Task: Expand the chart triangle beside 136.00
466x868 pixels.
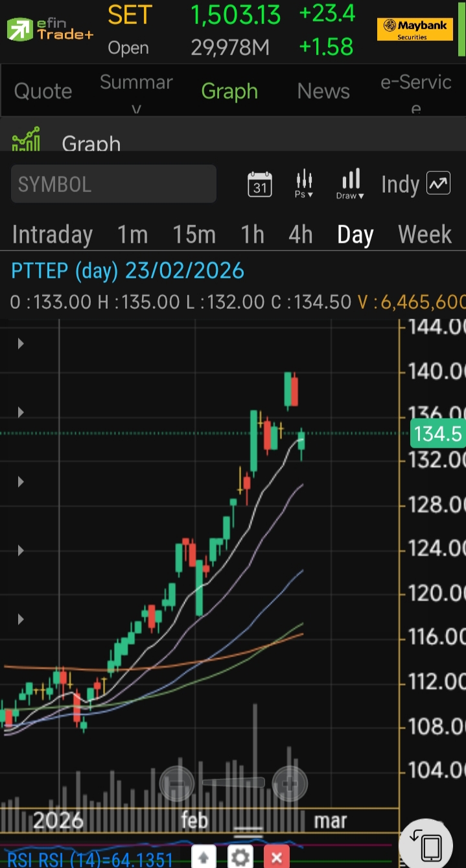Action: point(21,412)
